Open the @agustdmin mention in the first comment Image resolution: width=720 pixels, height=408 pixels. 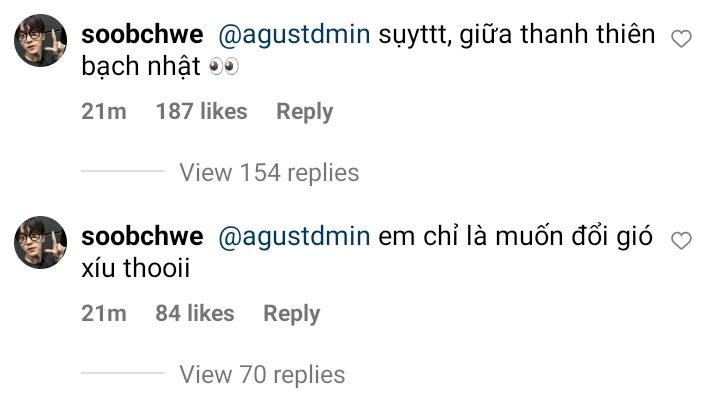click(x=296, y=35)
